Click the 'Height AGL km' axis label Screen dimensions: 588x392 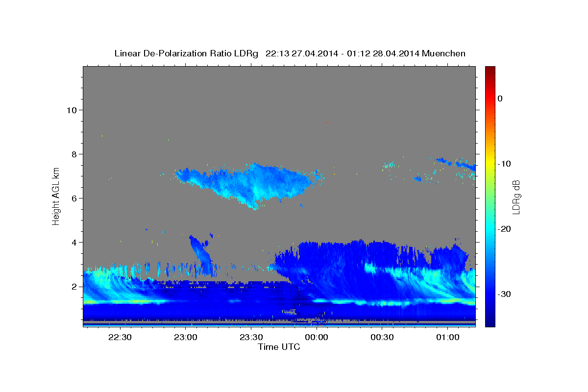[56, 196]
